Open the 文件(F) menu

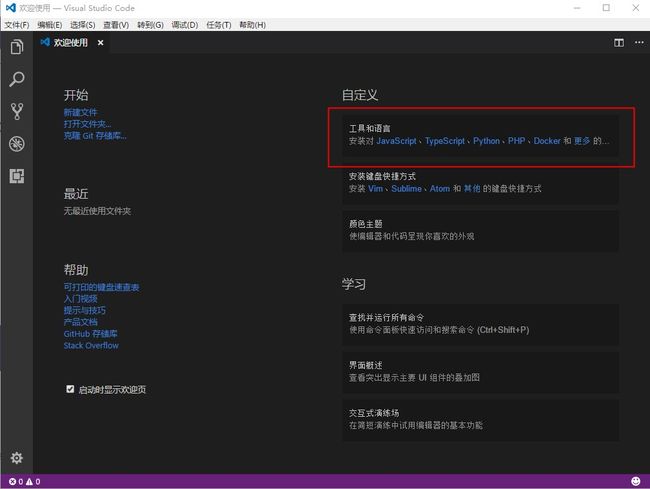point(17,25)
